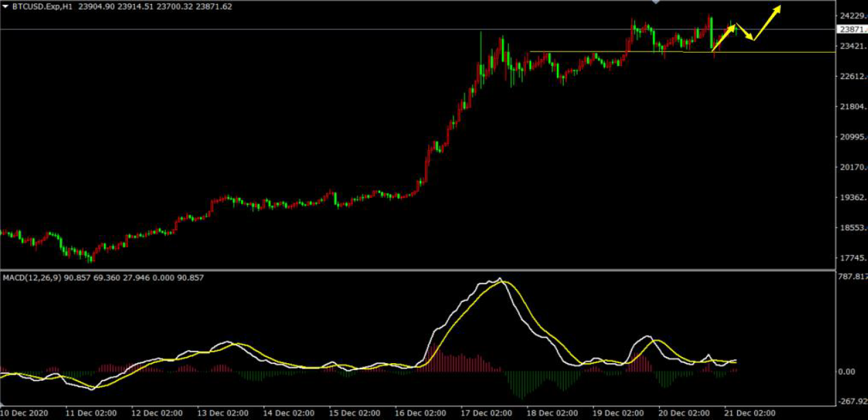Click the 11 Dec 02:00 time label
Image resolution: width=868 pixels, height=420 pixels.
pos(91,413)
